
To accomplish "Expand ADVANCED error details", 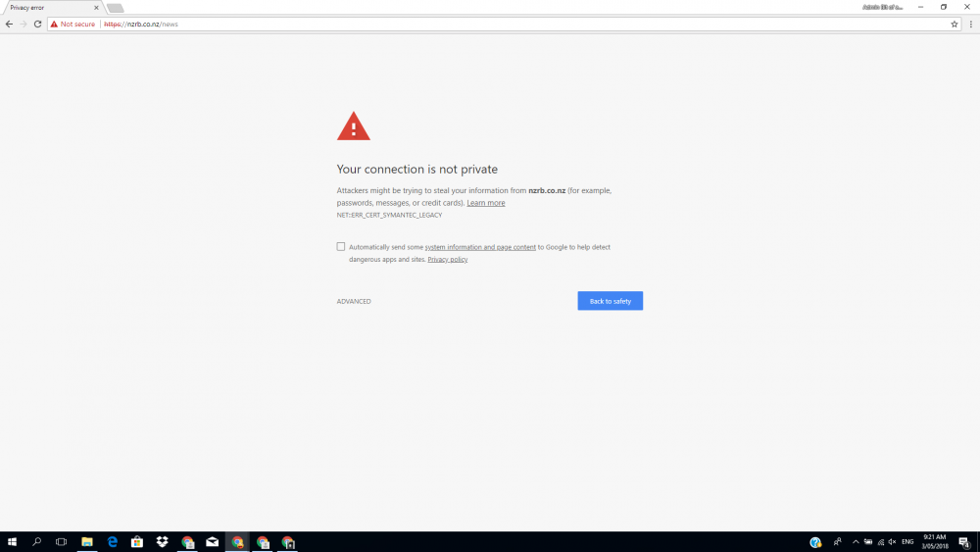I will [354, 302].
